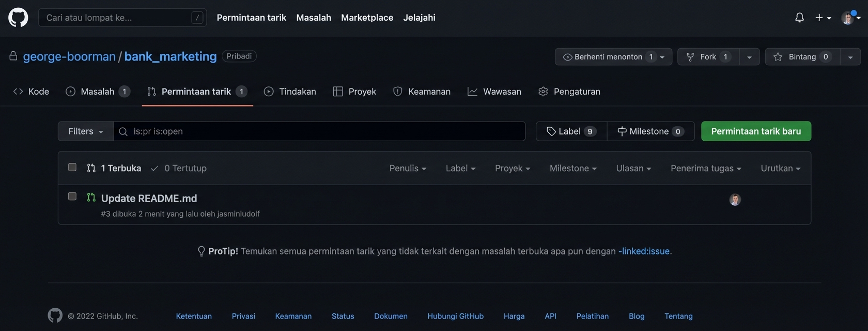868x331 pixels.
Task: Open the Milestone button with signpost icon
Action: click(651, 131)
